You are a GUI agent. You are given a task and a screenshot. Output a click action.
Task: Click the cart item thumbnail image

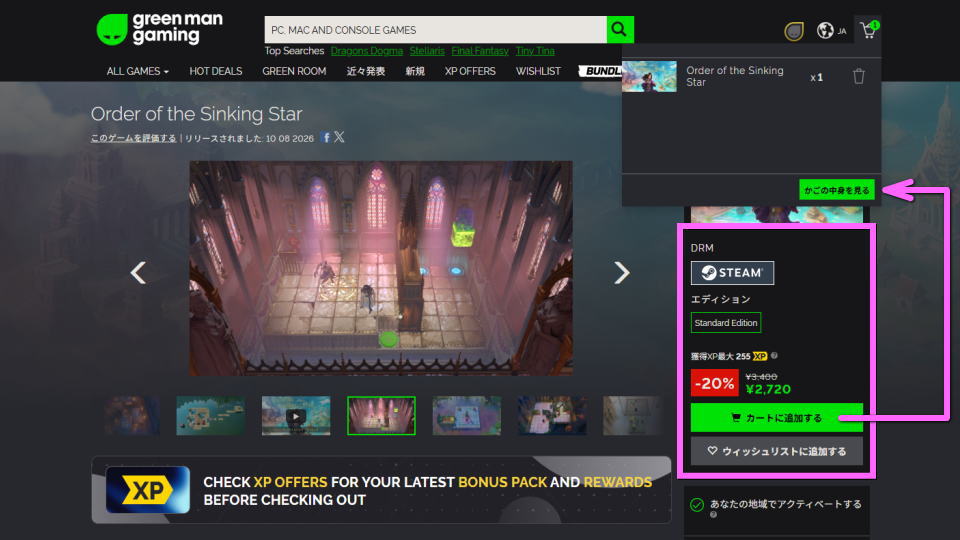tap(649, 76)
